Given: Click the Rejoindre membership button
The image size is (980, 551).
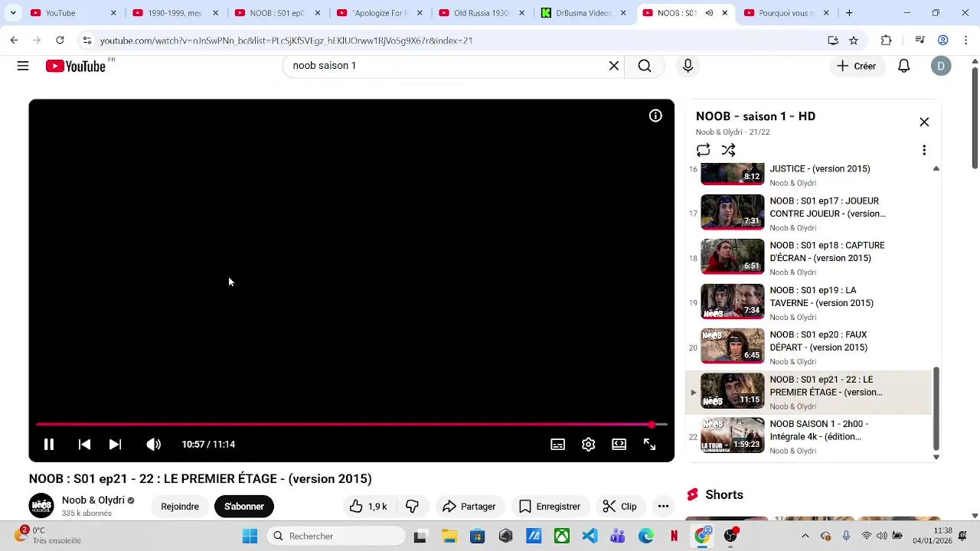Looking at the screenshot, I should pos(180,506).
